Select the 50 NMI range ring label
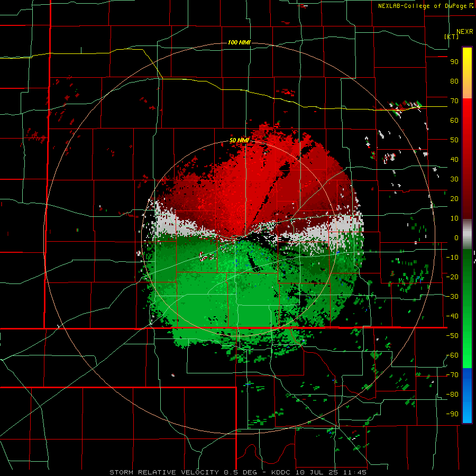Viewport: 476px width, 476px height. point(239,140)
